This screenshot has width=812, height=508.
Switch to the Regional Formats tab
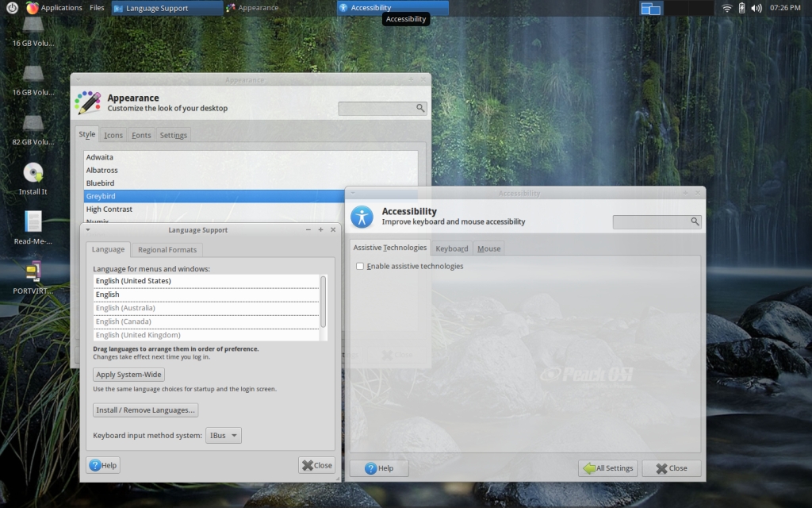click(167, 250)
